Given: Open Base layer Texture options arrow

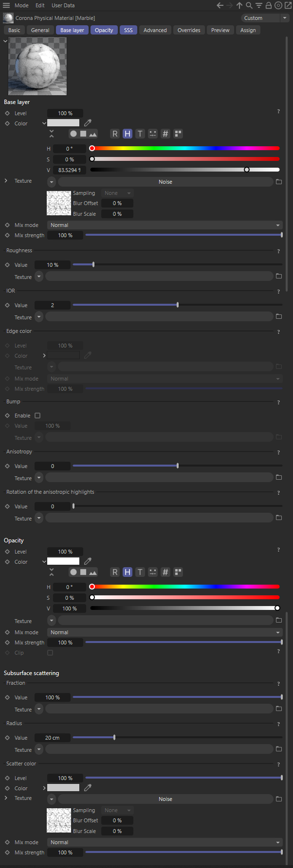Looking at the screenshot, I should [52, 182].
